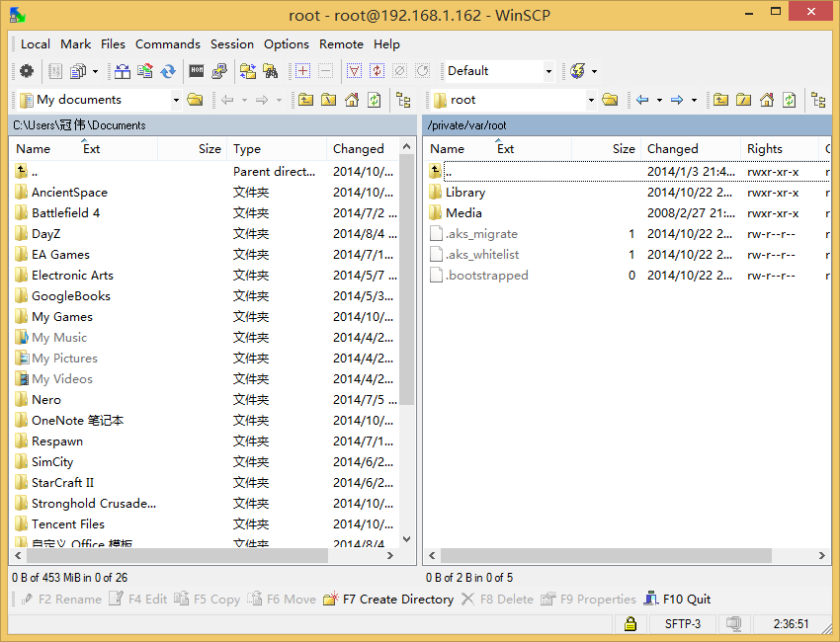
Task: Click the remote Forward arrow
Action: pos(677,100)
